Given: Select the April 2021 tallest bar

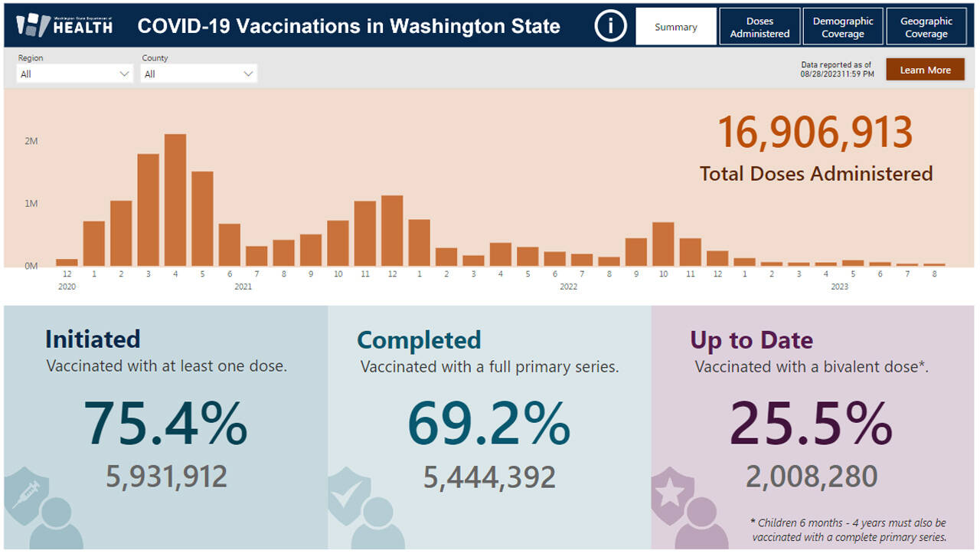Looking at the screenshot, I should pos(175,201).
